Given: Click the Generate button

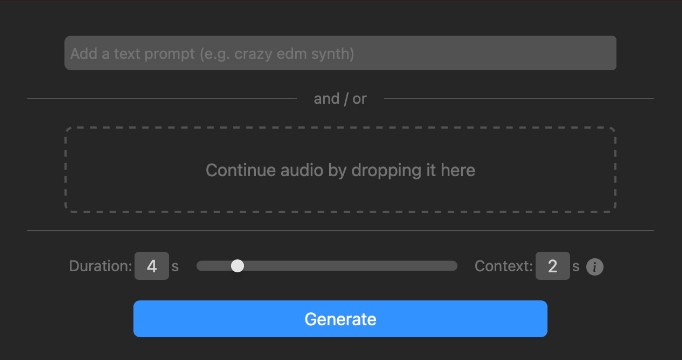Looking at the screenshot, I should (x=340, y=319).
